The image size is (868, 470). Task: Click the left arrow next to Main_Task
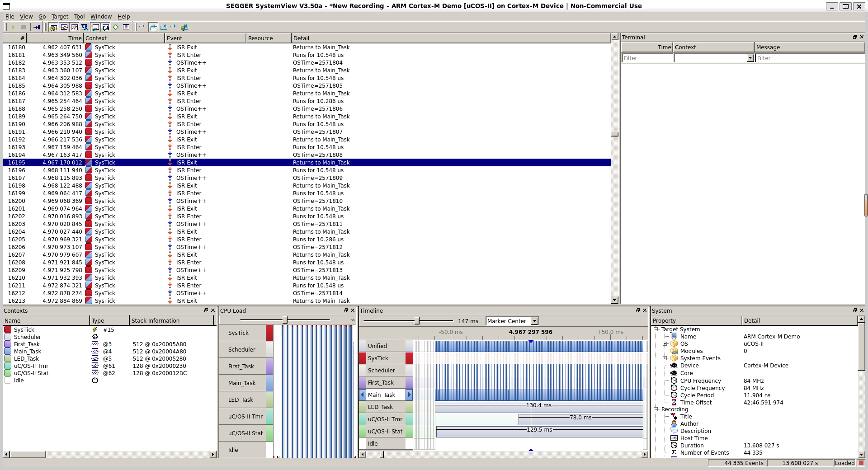coord(363,395)
